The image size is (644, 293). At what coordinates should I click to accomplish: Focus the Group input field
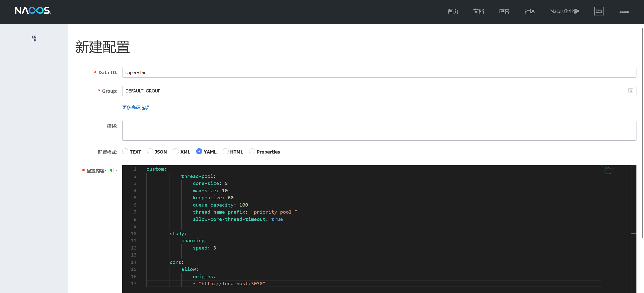pos(379,91)
